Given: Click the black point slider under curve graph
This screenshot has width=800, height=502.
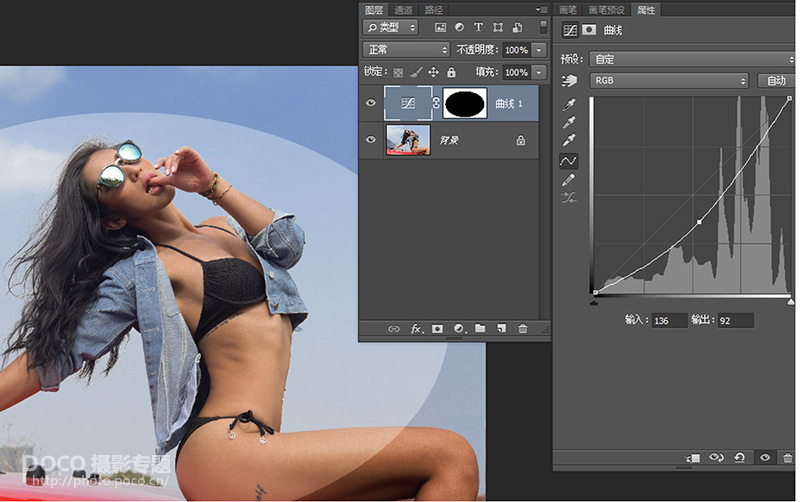Looking at the screenshot, I should (594, 302).
